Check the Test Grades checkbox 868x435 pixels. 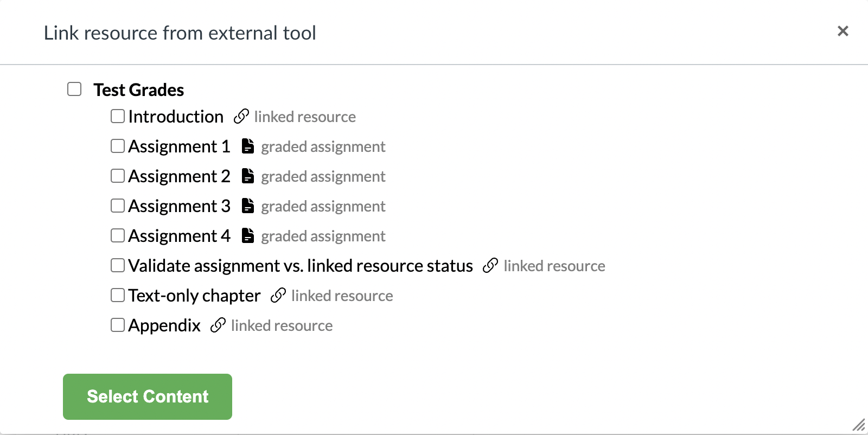74,89
